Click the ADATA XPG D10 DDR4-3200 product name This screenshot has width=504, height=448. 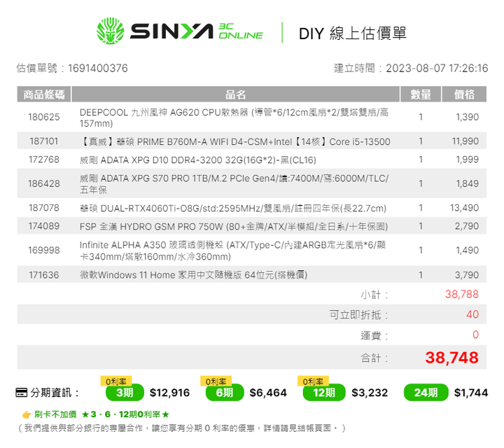pyautogui.click(x=198, y=160)
